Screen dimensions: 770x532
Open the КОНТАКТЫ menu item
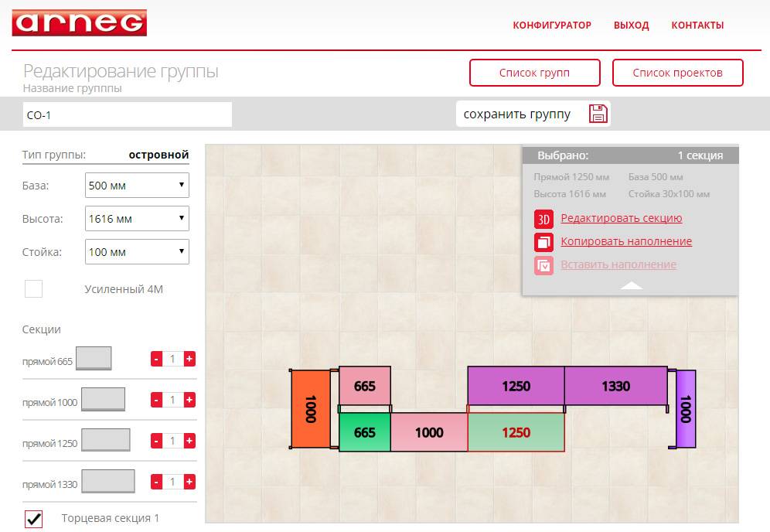pos(697,26)
